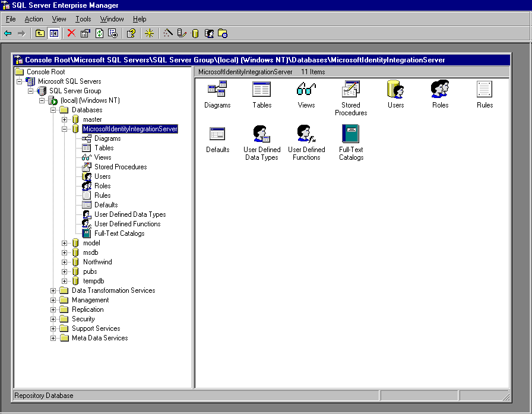Open the Views glasses icon in right pane
Image resolution: width=532 pixels, height=414 pixels.
(306, 89)
